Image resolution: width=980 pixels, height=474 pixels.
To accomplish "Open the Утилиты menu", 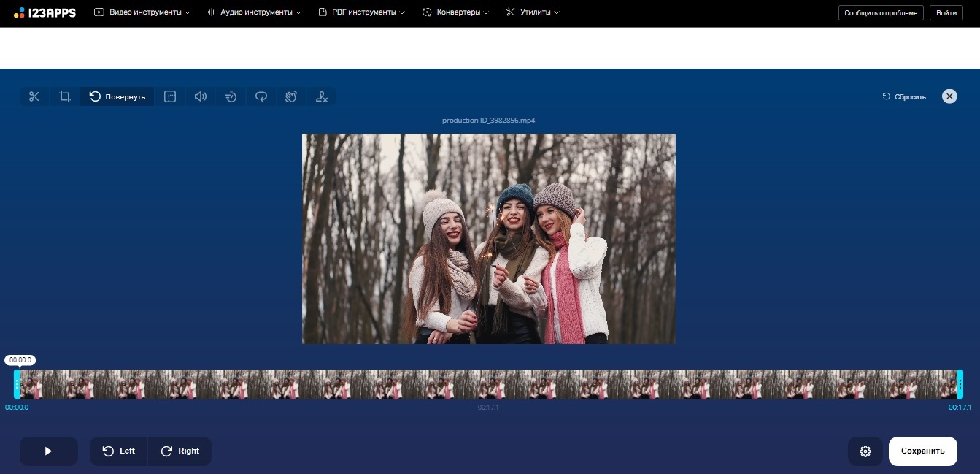I will click(533, 12).
